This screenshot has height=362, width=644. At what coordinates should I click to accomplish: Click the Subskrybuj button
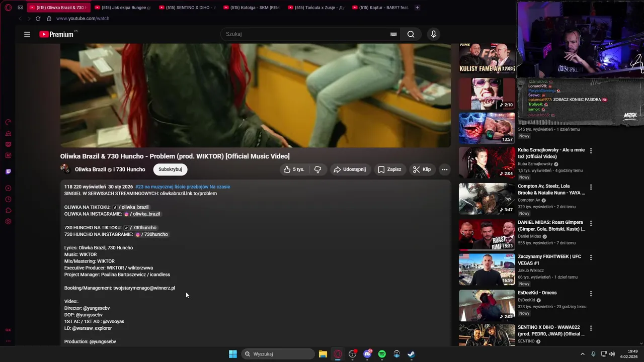(x=170, y=169)
